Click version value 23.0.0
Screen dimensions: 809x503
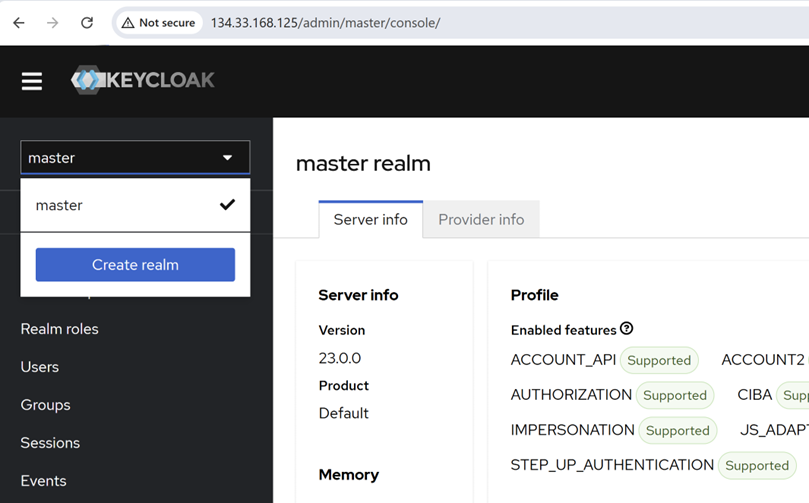click(x=339, y=358)
